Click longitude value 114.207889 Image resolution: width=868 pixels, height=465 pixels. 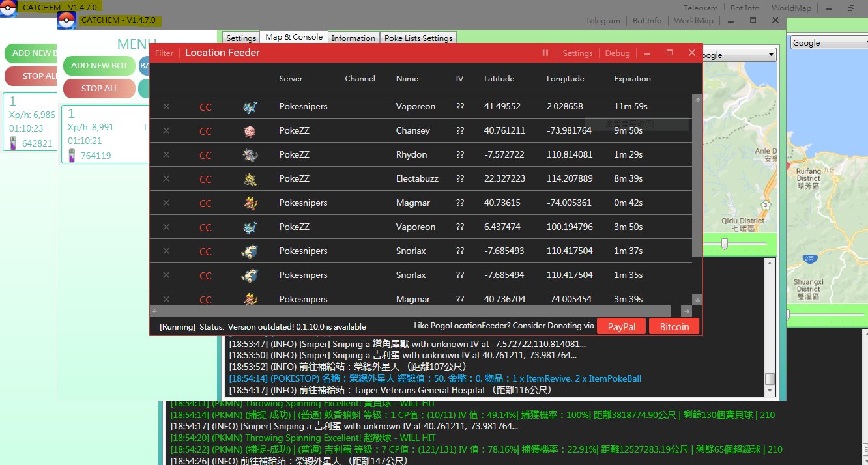click(570, 178)
